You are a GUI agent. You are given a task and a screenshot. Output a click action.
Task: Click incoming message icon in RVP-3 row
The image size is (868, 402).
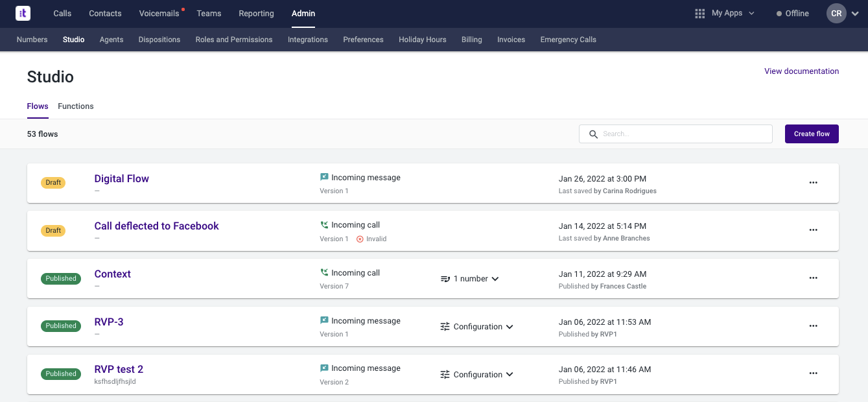[x=324, y=320]
